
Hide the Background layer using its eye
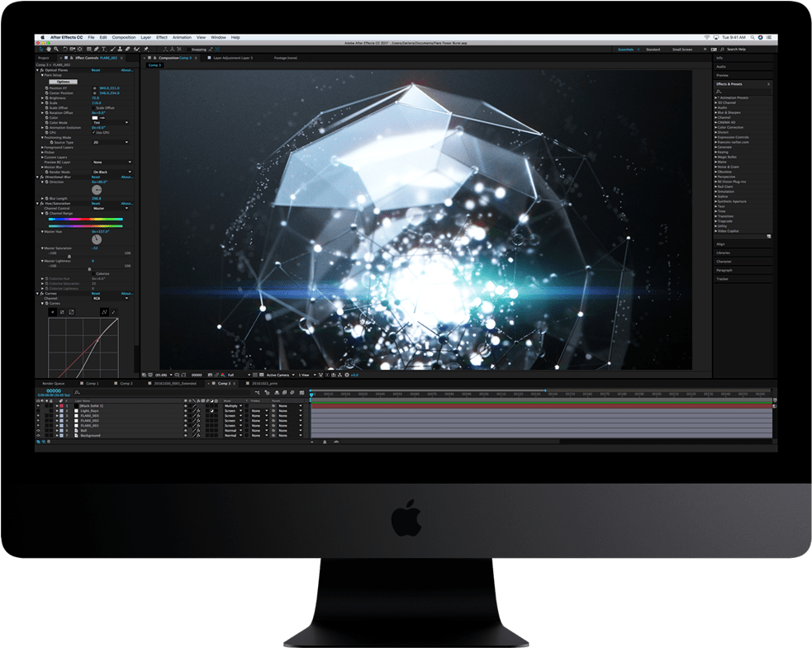tap(38, 435)
